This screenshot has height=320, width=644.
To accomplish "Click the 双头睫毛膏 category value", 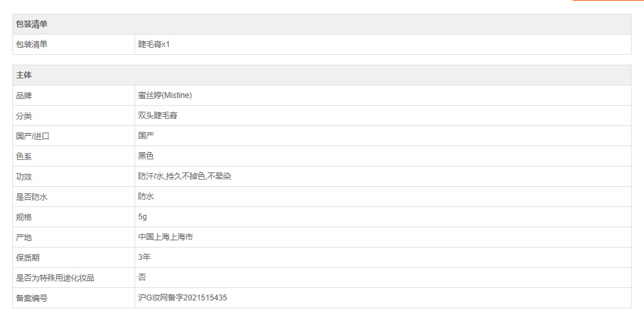I will tap(157, 116).
